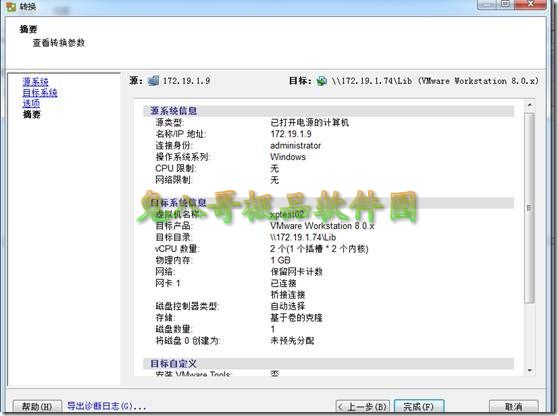The image size is (558, 416).
Task: Click the 目标目录 value \\172.19.1.74\Lib
Action: (x=303, y=237)
